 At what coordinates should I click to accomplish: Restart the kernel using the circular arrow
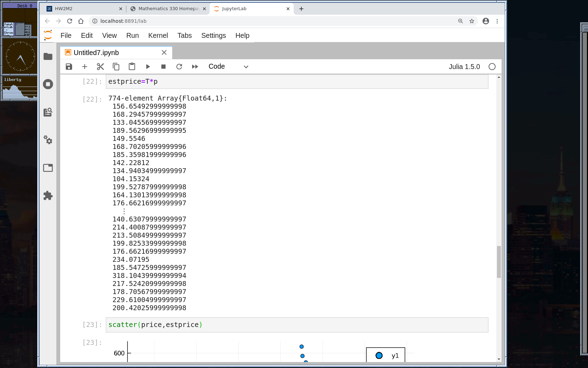click(x=179, y=67)
